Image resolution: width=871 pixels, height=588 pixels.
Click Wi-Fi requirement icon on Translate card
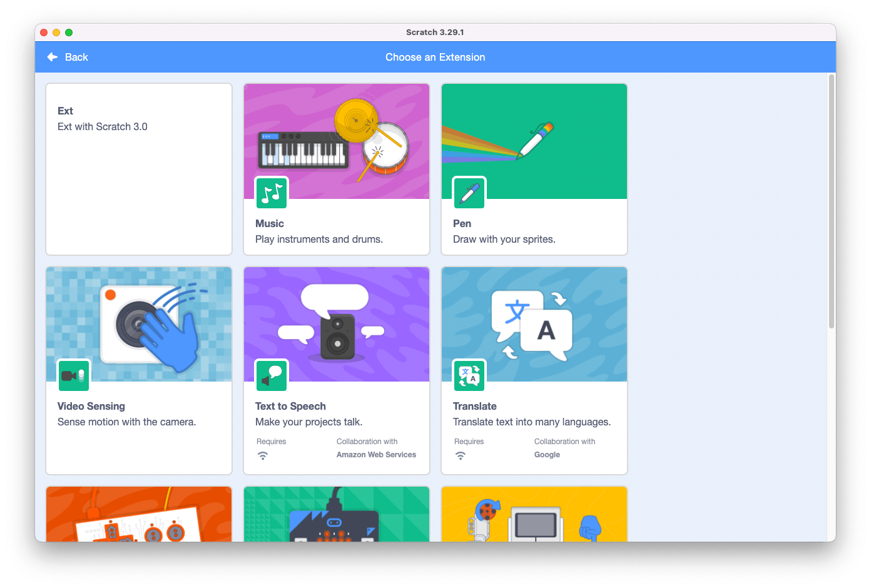(x=461, y=456)
